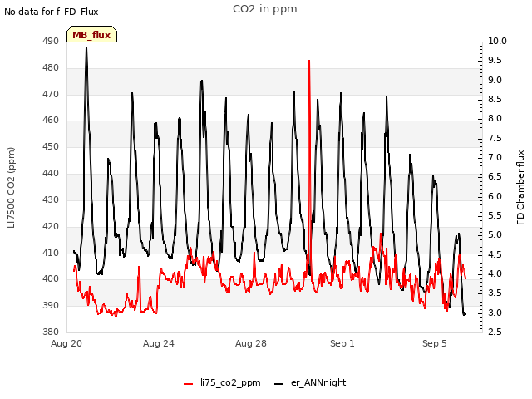This screenshot has width=532, height=399.
Task: Click the Aug 20 x-axis label
Action: tap(66, 343)
